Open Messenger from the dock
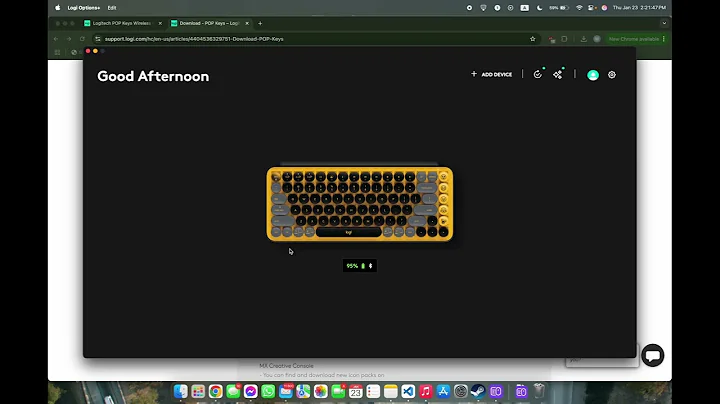Viewport: 720px width, 404px height. pyautogui.click(x=250, y=392)
